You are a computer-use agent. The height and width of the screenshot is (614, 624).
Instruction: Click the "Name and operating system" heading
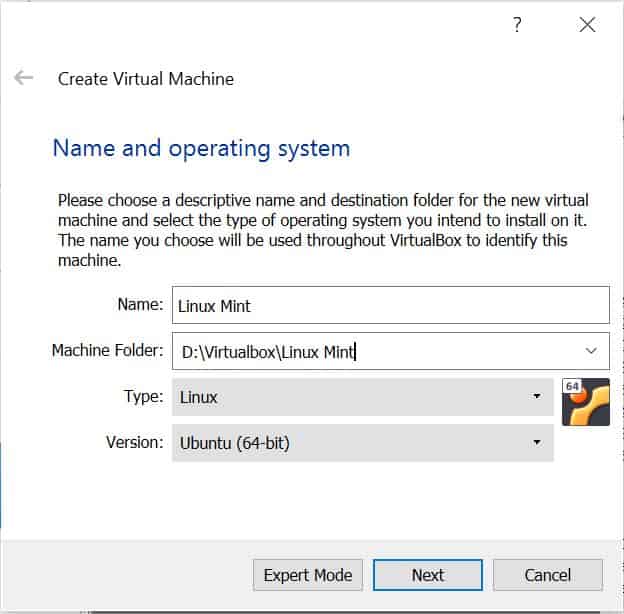(201, 149)
